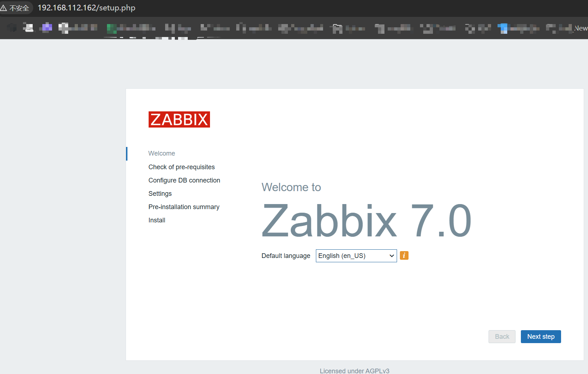The width and height of the screenshot is (588, 374).
Task: Open the Default language dropdown
Action: coord(356,255)
